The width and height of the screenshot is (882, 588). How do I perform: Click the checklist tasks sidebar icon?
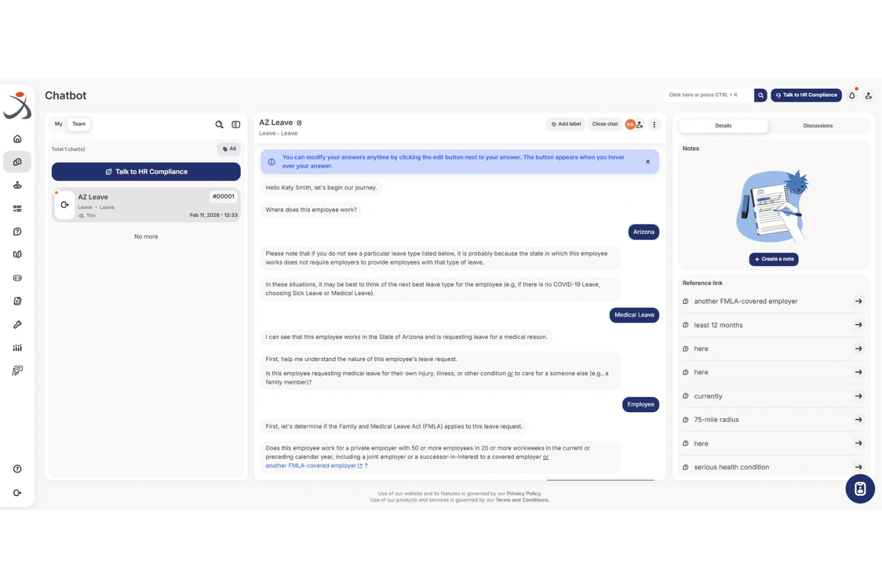(x=17, y=209)
